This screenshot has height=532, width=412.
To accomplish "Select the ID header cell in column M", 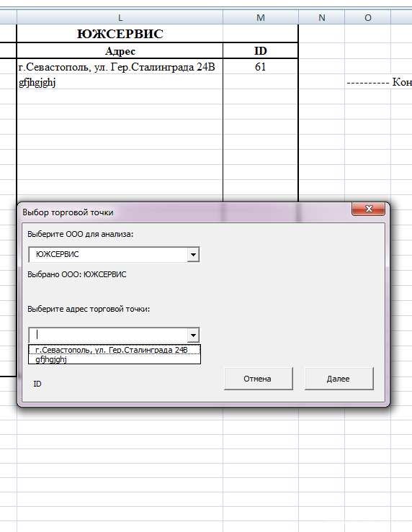I will click(261, 51).
